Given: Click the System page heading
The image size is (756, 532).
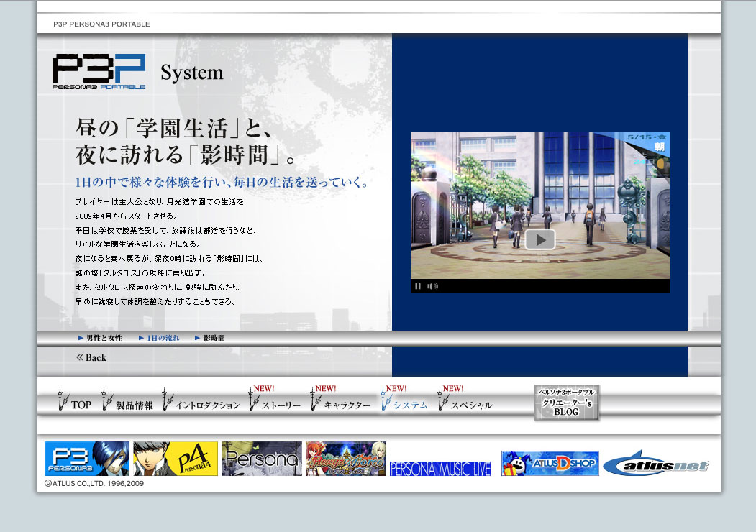Looking at the screenshot, I should tap(192, 73).
